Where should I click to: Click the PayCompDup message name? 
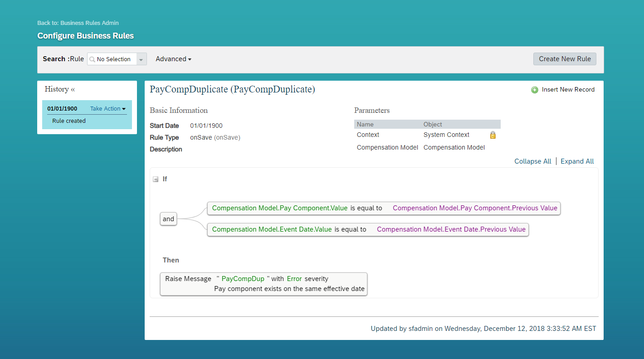coord(243,279)
